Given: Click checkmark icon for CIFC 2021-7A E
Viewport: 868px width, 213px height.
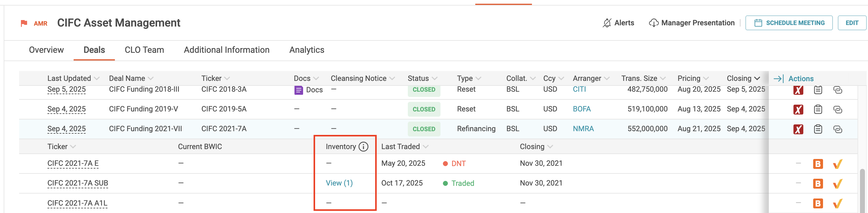Looking at the screenshot, I should (838, 164).
